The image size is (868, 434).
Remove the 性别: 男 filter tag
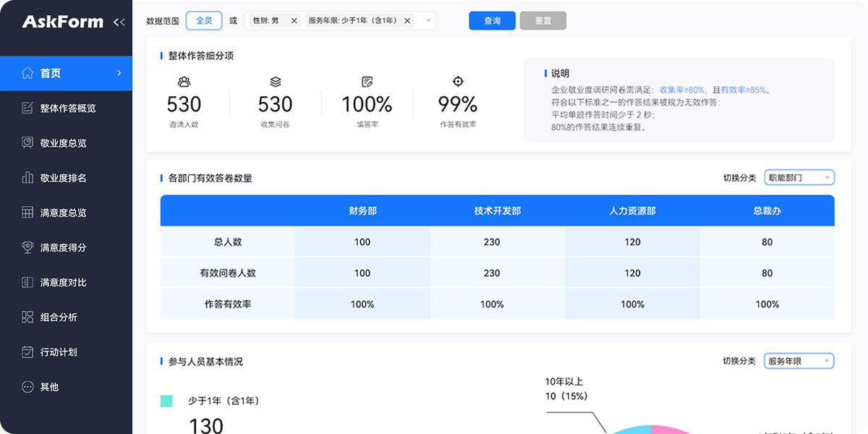[x=294, y=21]
